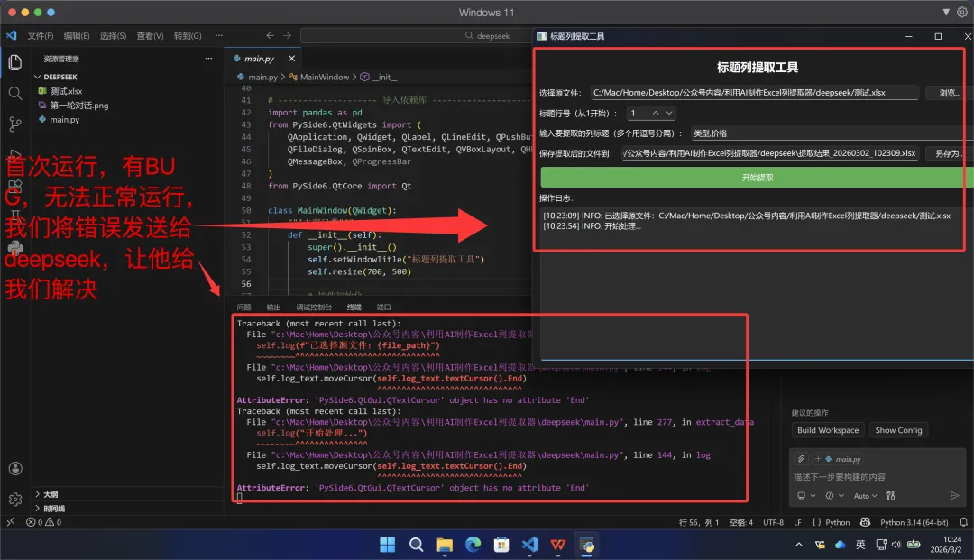Click the green 开始提取 button
Screen dimensions: 974x560
pos(757,178)
